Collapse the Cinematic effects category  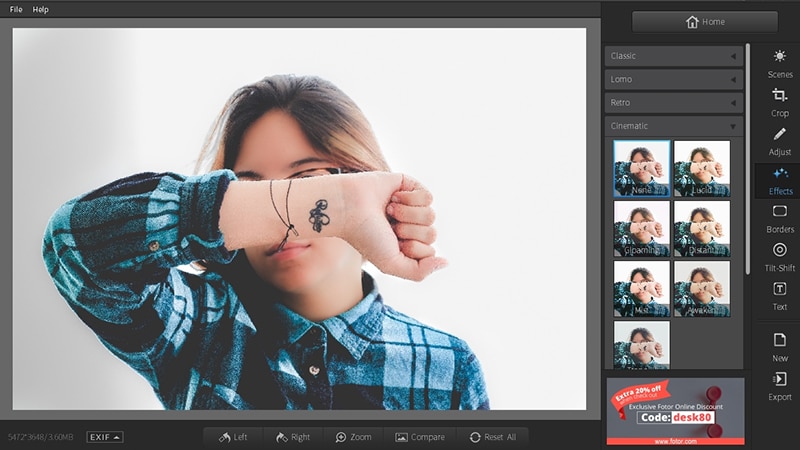click(x=673, y=126)
